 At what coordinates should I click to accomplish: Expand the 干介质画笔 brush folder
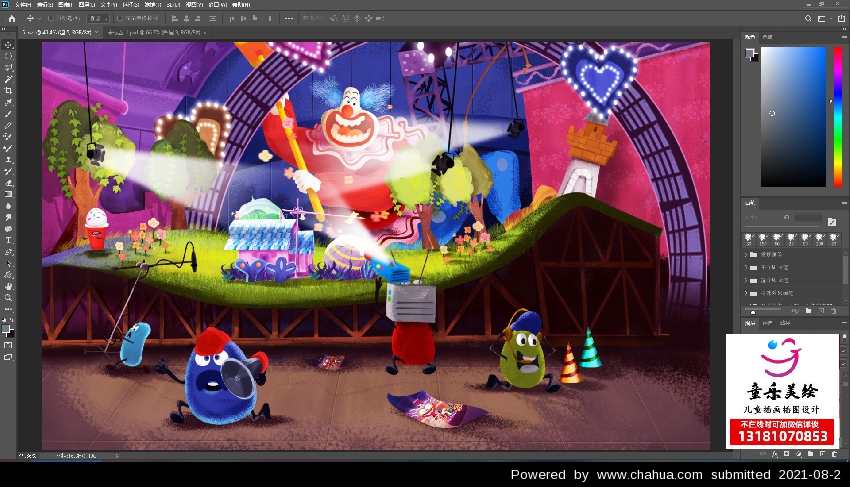[746, 267]
